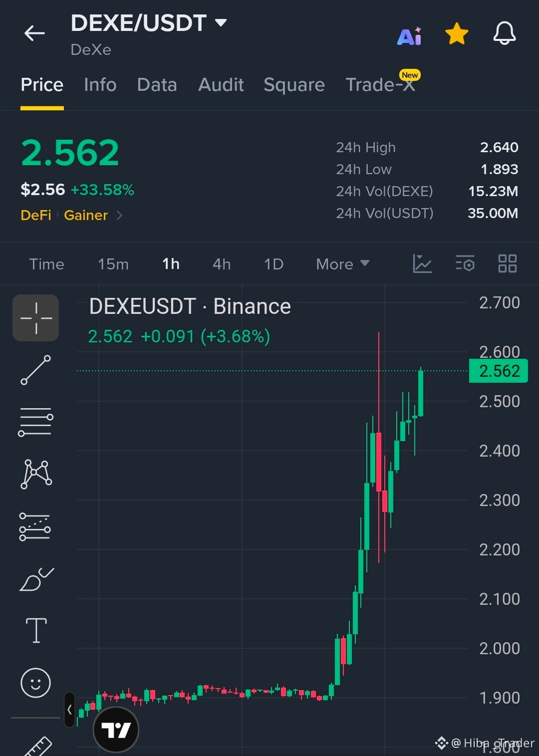Select the trend line drawing tool
The image size is (539, 756).
coord(36,370)
